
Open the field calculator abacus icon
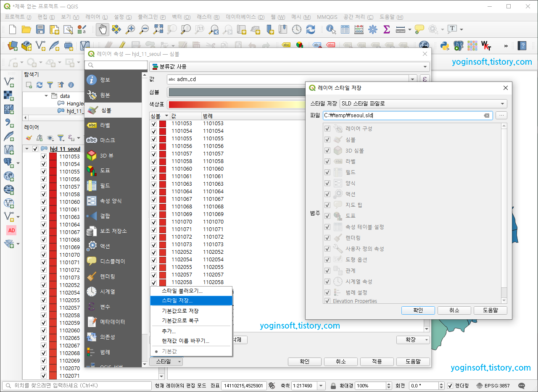(359, 29)
